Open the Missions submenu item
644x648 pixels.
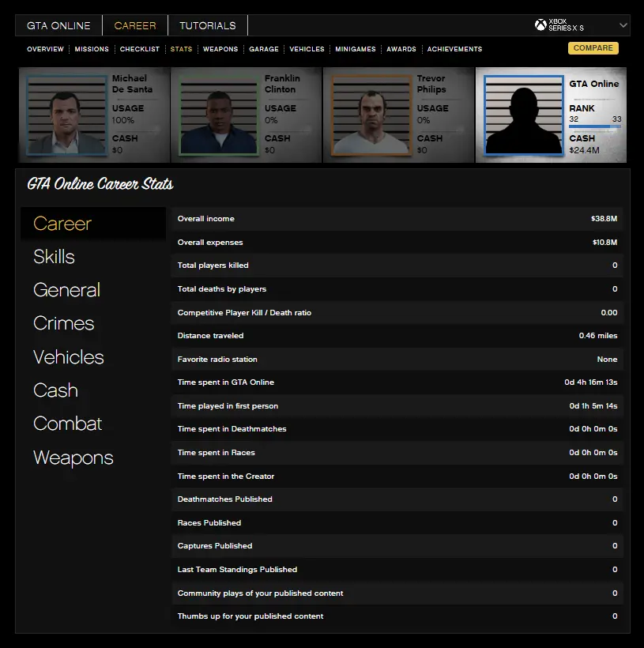coord(92,49)
